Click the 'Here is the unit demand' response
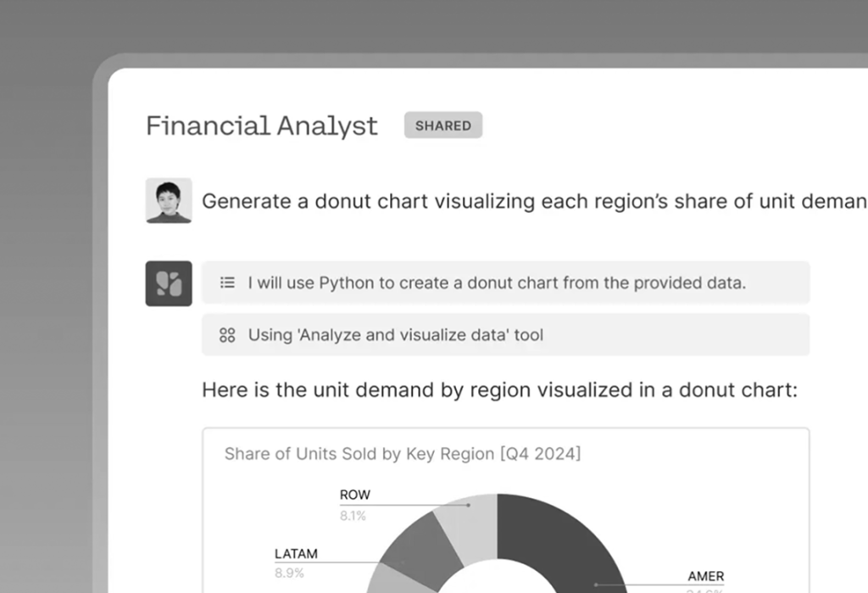The width and height of the screenshot is (868, 593). 499,390
